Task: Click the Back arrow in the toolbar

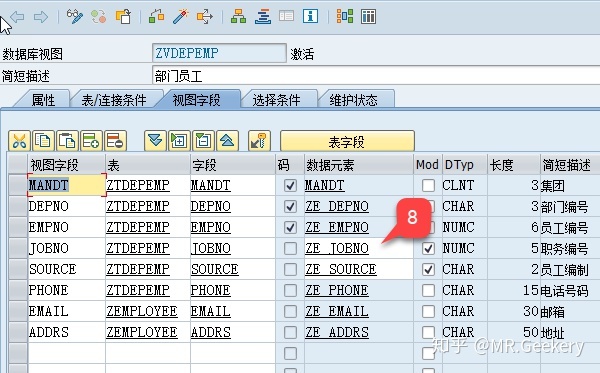Action: tap(17, 17)
